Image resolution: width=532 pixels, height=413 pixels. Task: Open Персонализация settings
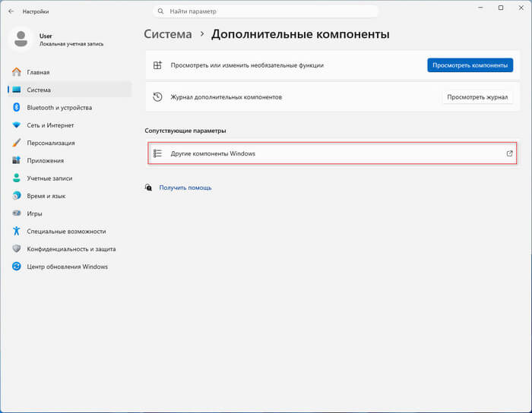70,143
